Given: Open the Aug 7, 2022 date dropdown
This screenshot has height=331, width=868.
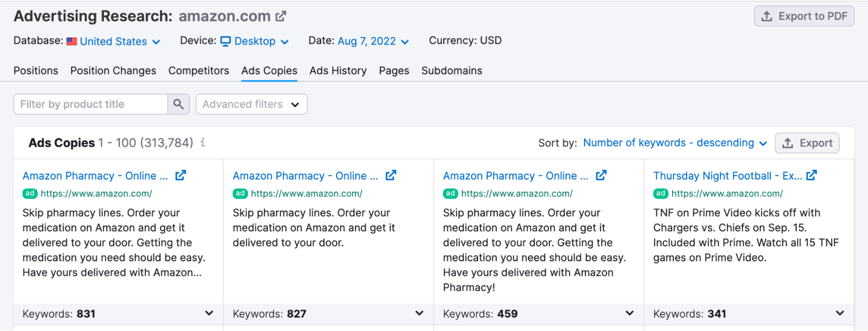Looking at the screenshot, I should coord(373,42).
